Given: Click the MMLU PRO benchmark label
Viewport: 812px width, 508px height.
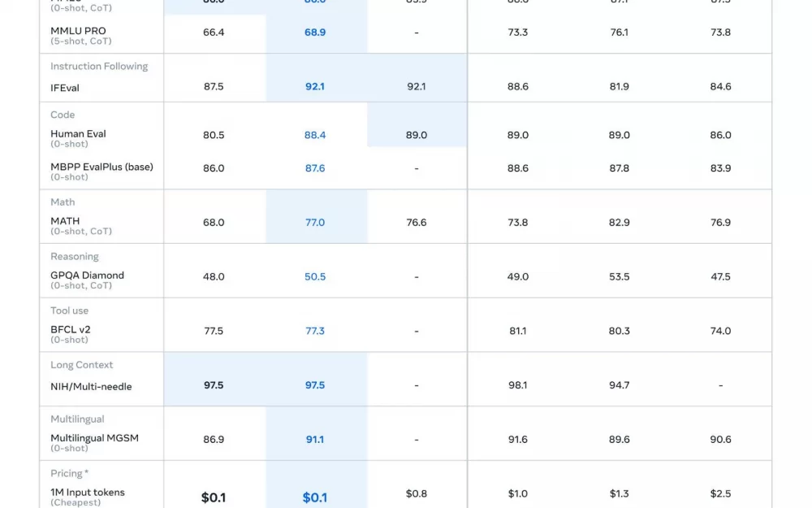Looking at the screenshot, I should [78, 31].
